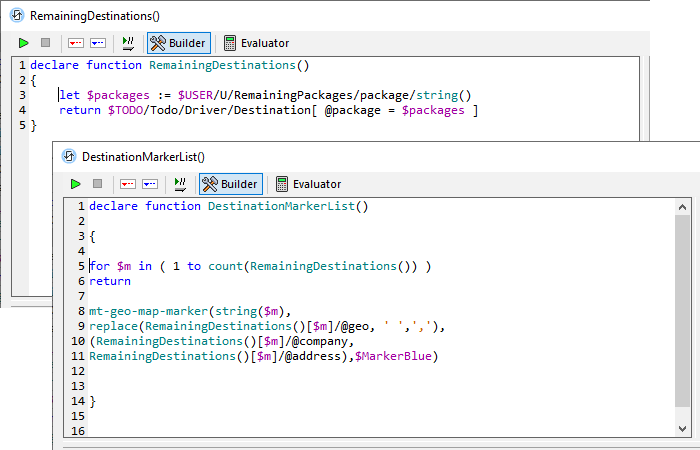Toggle Builder mode in DestinationMarkerList window
The image size is (700, 450).
231,184
